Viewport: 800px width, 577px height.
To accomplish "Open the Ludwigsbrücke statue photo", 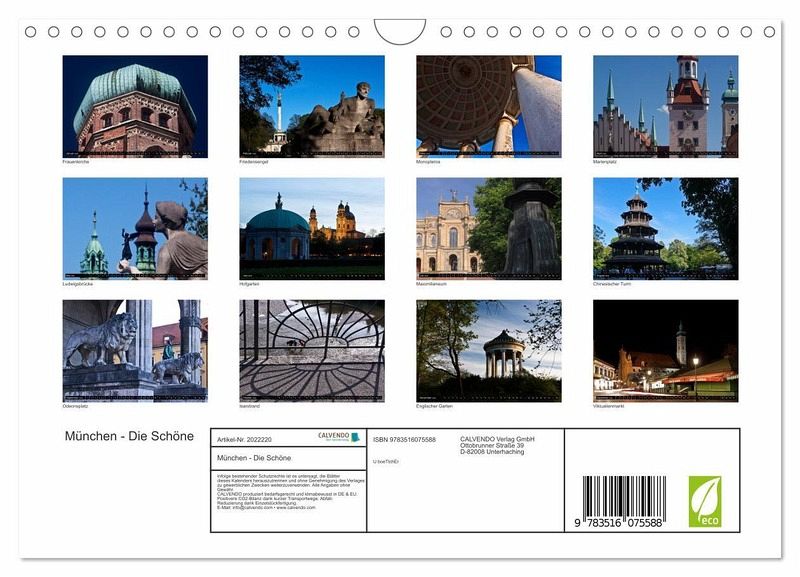I will pyautogui.click(x=135, y=228).
